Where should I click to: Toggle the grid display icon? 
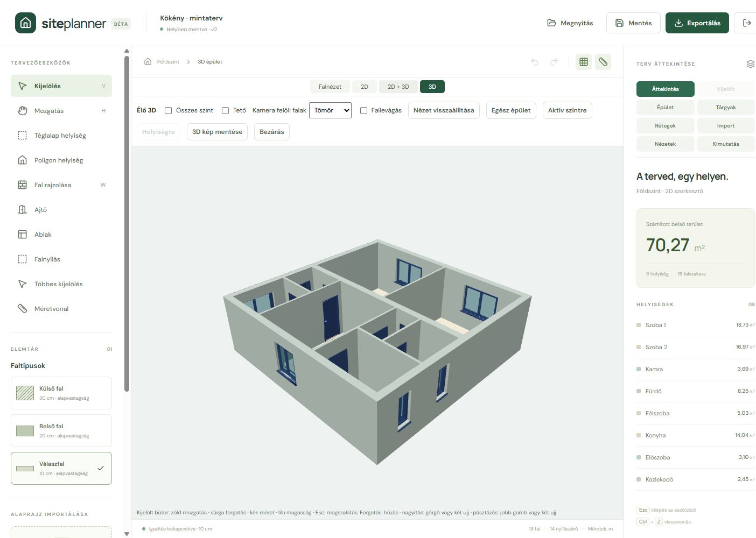coord(584,62)
